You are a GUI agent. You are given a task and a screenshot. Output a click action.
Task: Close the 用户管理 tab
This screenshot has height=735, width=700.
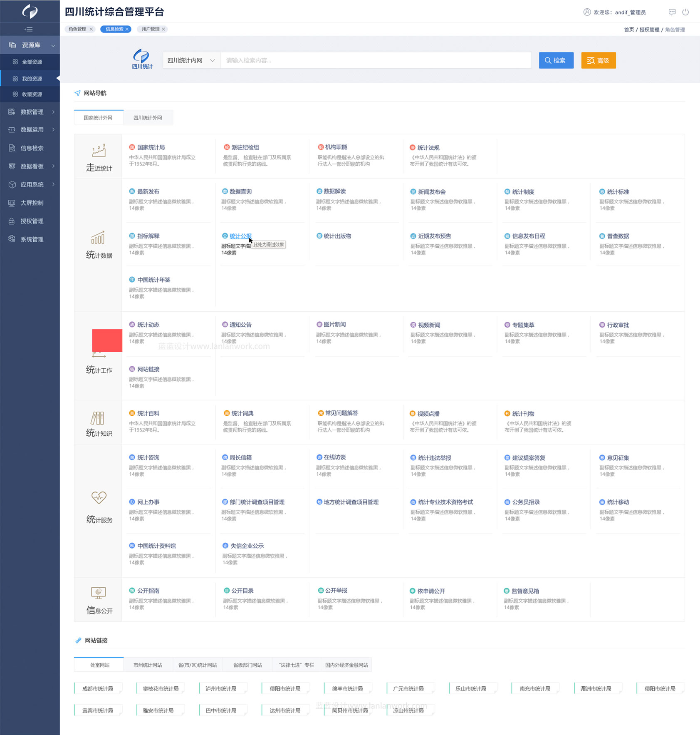(163, 29)
